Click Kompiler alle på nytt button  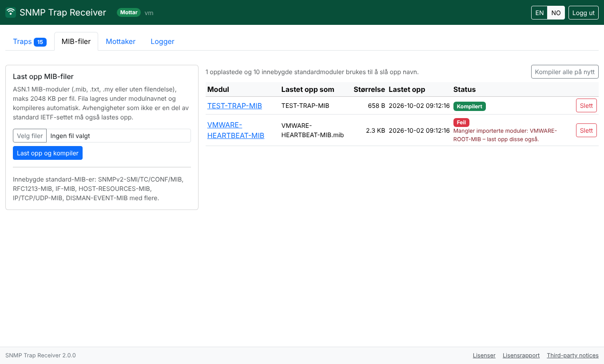click(x=565, y=72)
